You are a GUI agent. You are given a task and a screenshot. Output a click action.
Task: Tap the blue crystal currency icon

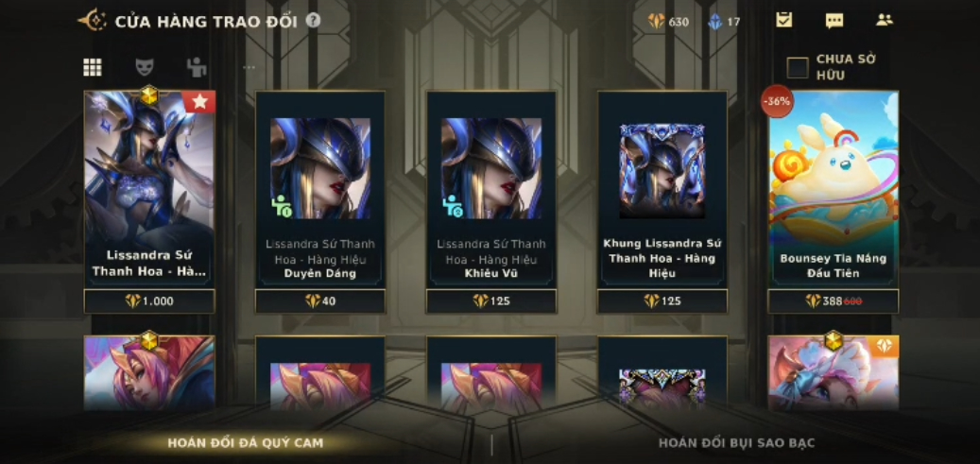(715, 22)
